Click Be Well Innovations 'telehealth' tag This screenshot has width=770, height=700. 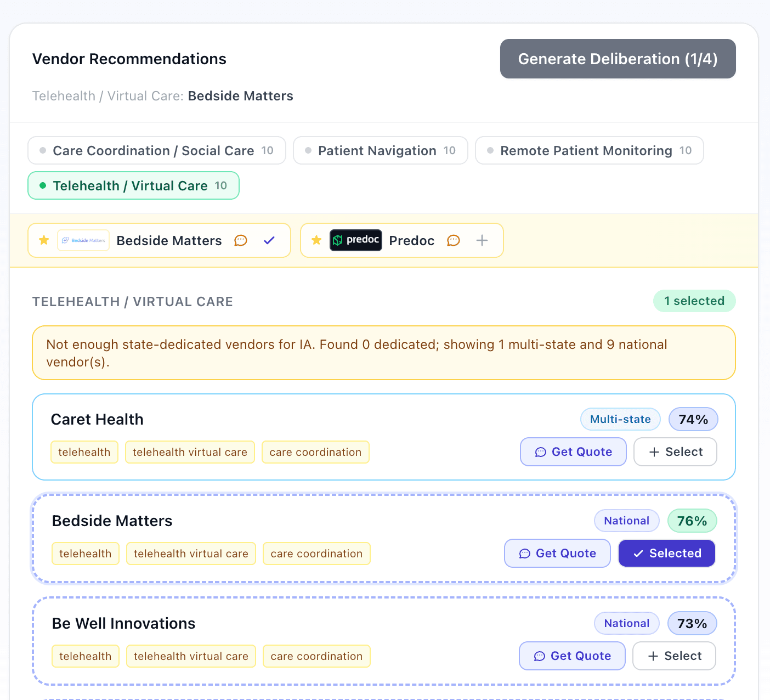pos(86,656)
